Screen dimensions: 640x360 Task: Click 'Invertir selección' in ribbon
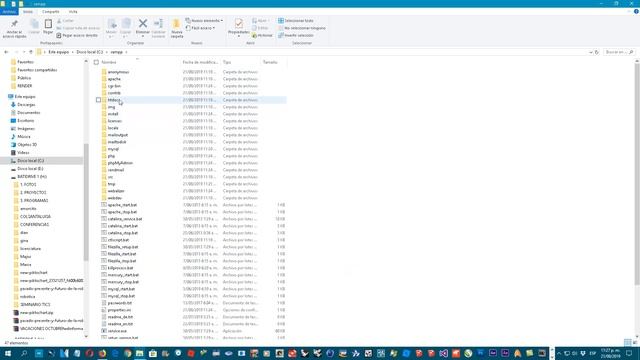click(296, 35)
